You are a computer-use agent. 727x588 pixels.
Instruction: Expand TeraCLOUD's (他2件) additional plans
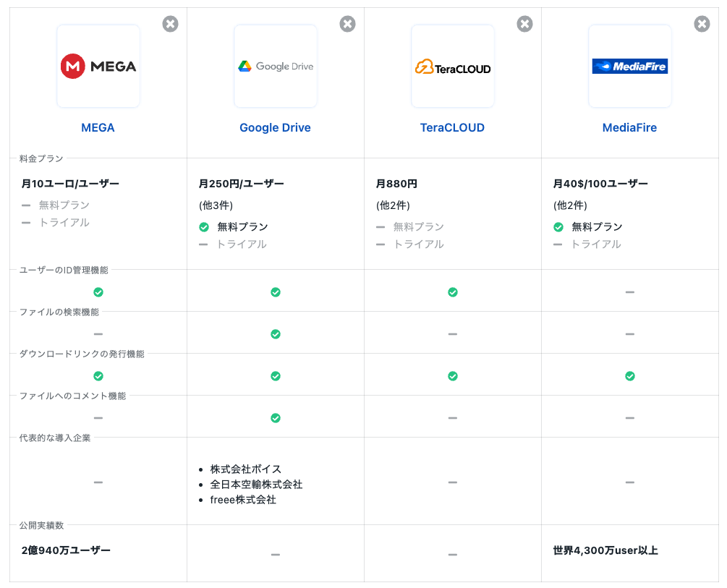(393, 205)
